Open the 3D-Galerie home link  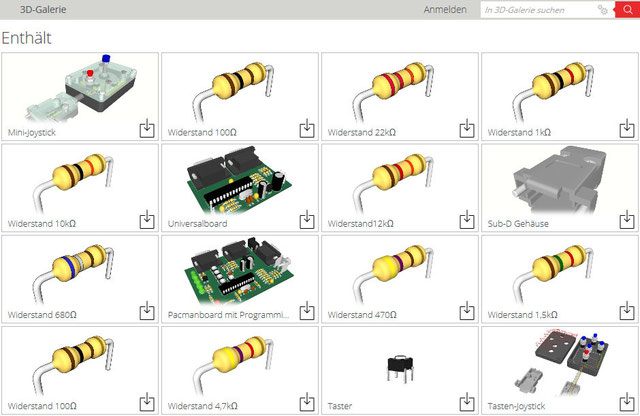point(43,10)
